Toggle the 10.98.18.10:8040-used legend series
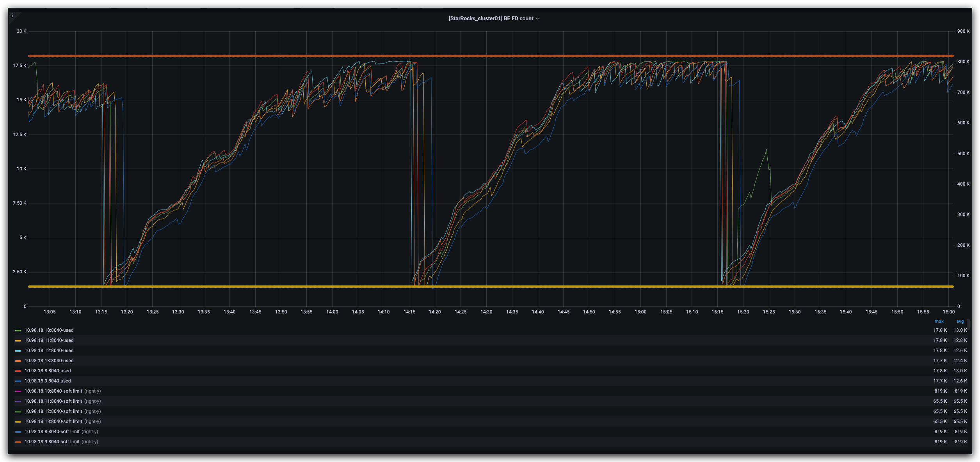 click(49, 330)
